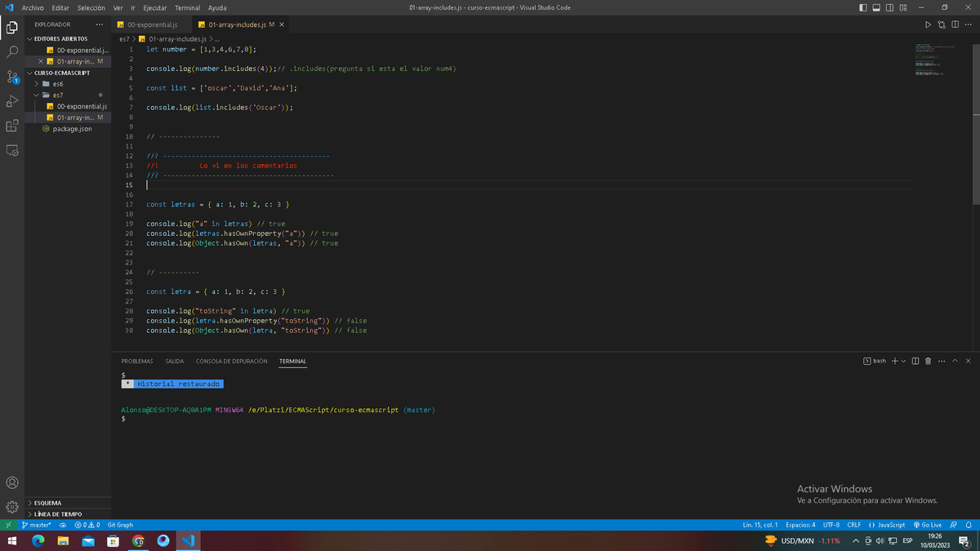Toggle the bottom panel visibility
Image resolution: width=980 pixels, height=551 pixels.
point(877,7)
